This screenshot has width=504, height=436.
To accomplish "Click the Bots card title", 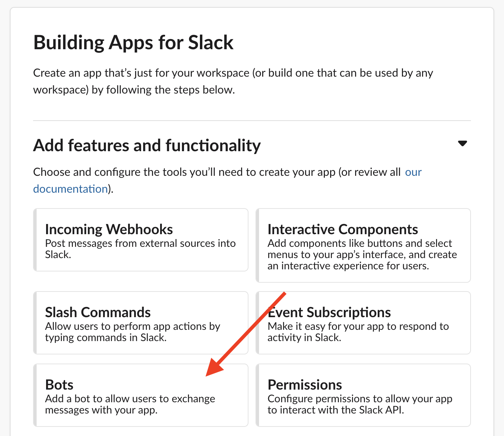I will (x=59, y=385).
